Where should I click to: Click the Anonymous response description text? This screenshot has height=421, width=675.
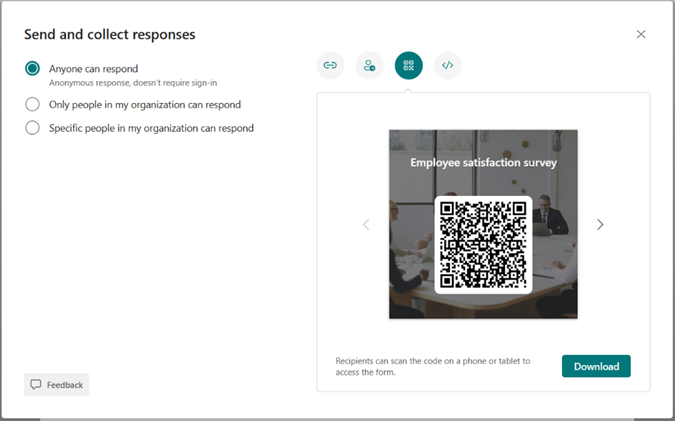133,83
